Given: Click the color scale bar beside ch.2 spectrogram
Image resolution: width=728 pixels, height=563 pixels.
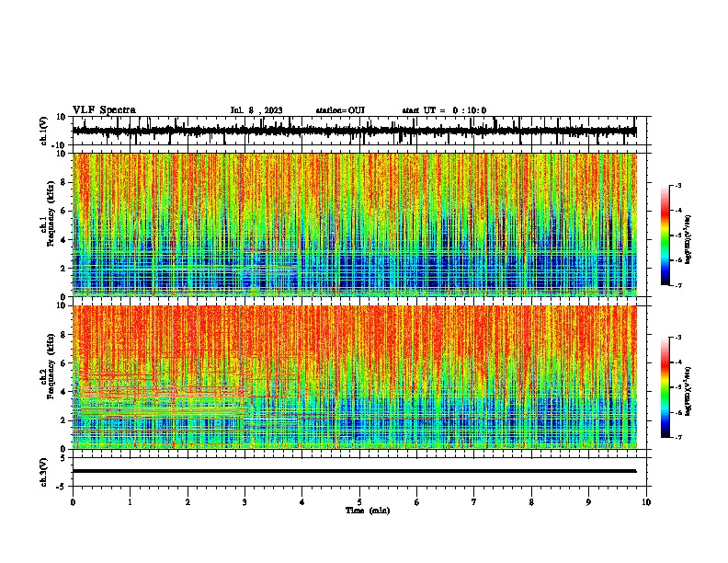Looking at the screenshot, I should (665, 387).
